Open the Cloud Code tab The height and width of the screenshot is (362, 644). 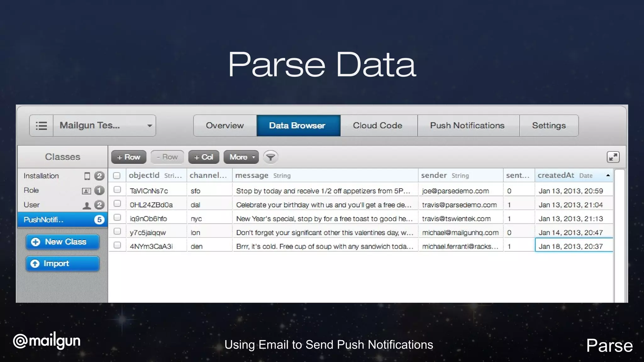click(x=379, y=126)
